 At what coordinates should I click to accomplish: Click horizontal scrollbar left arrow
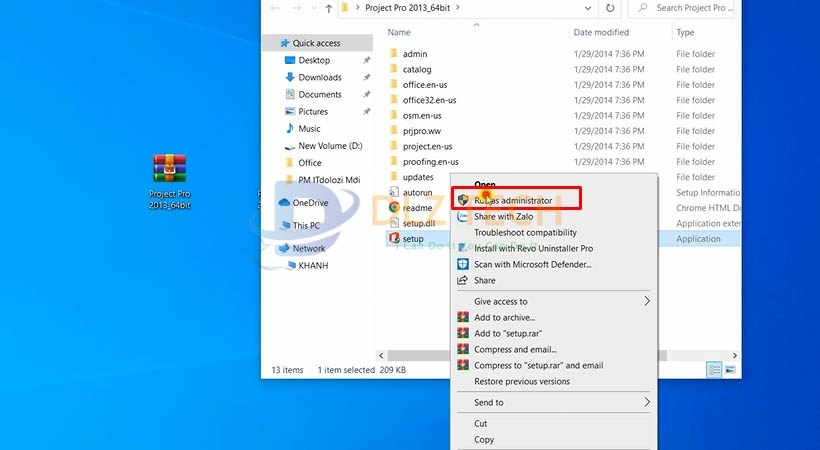[381, 356]
